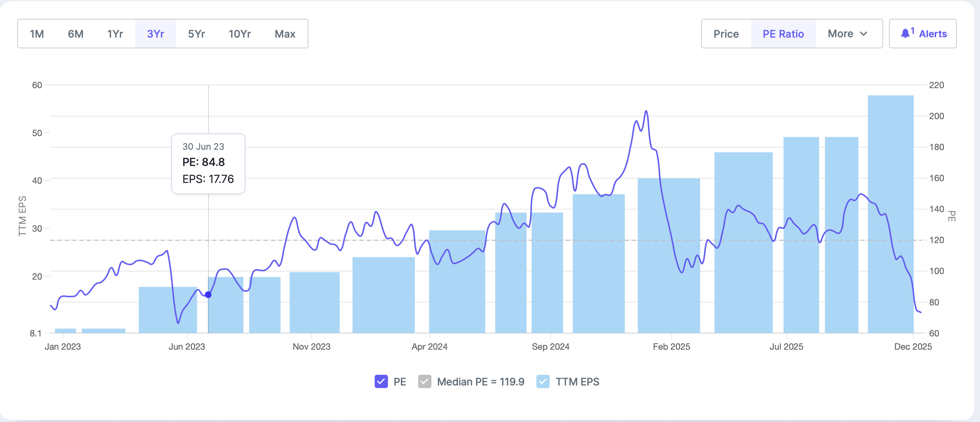
Task: Toggle the Median PE checkbox
Action: coord(424,381)
